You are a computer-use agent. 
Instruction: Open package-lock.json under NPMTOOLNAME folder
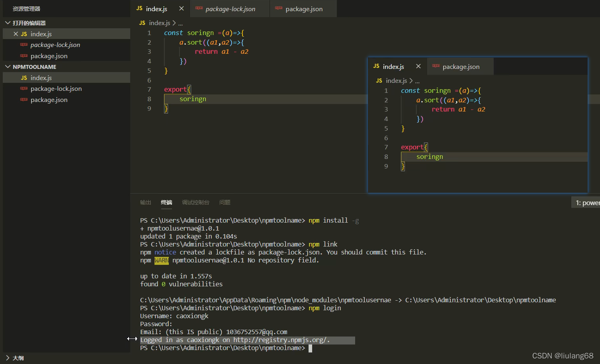coord(66,89)
